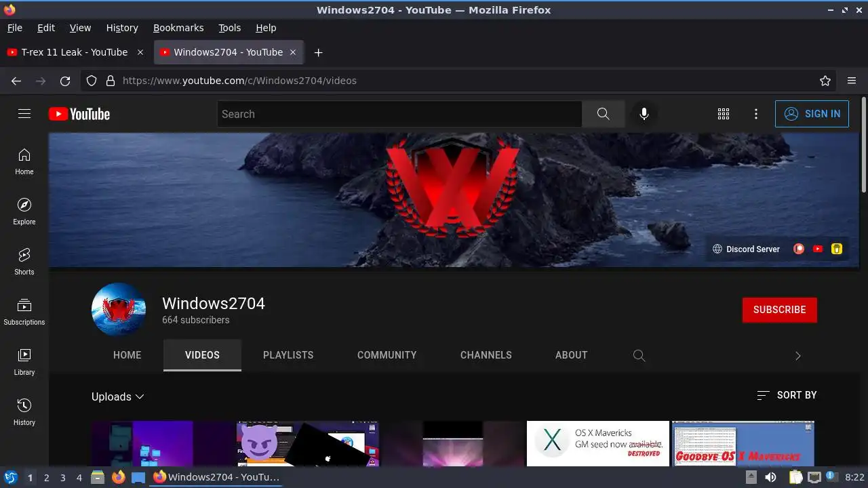Screen dimensions: 868x488
Task: Open the purple devil emoji video thumbnail
Action: [307, 443]
